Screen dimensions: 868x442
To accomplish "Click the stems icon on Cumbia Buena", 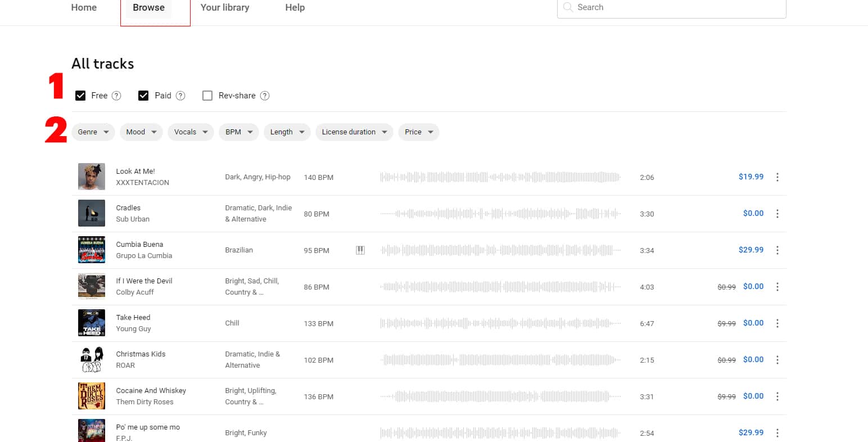I will 360,250.
